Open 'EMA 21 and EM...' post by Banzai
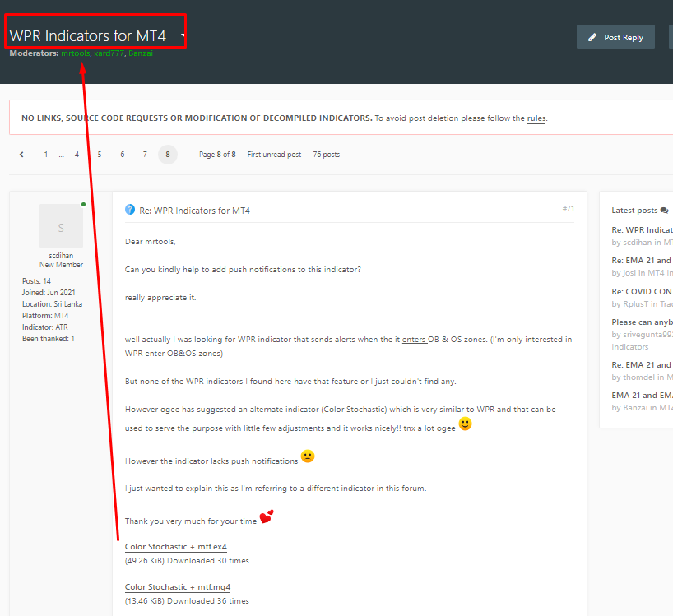673x616 pixels. (x=642, y=396)
